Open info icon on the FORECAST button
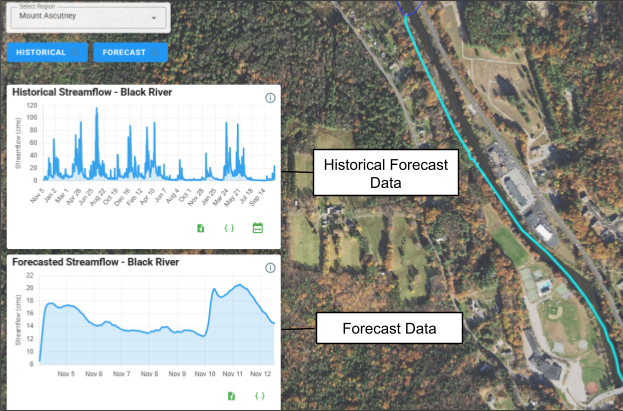The width and height of the screenshot is (623, 411). click(x=155, y=52)
